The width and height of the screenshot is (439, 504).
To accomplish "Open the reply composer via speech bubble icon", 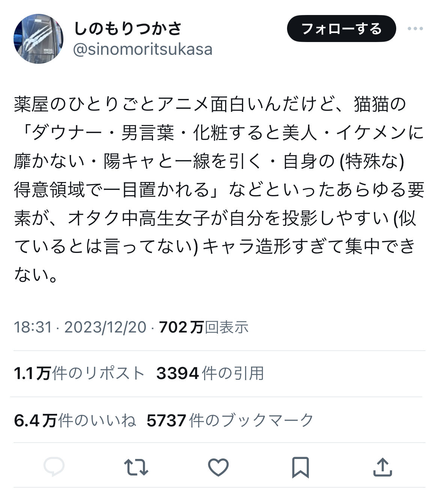I will click(54, 467).
